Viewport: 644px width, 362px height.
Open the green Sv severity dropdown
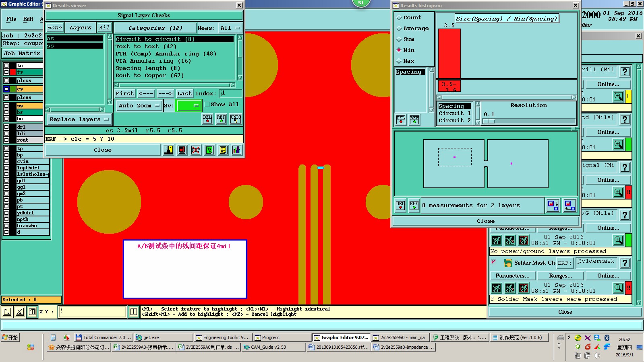tap(188, 106)
